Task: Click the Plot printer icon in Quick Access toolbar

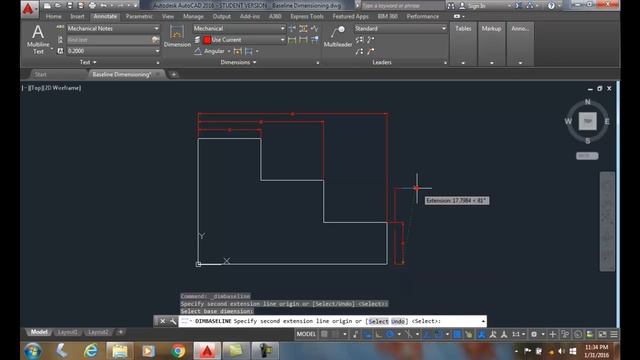Action: coord(92,6)
